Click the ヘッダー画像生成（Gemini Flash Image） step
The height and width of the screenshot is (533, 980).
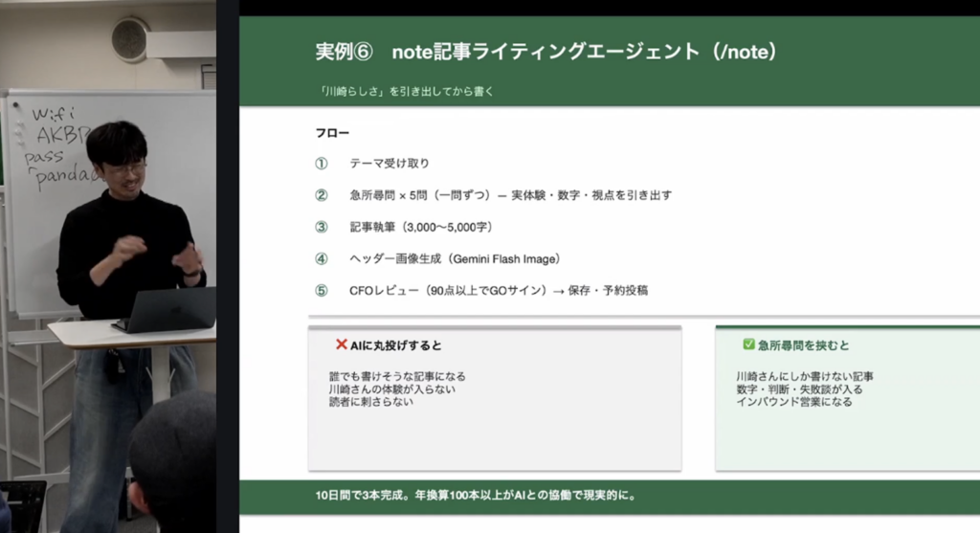point(455,258)
